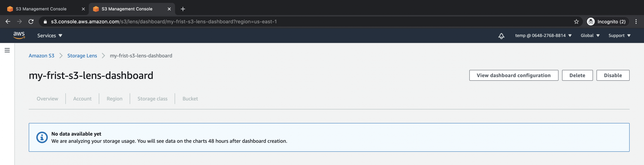
Task: Open the Support dropdown menu
Action: pyautogui.click(x=619, y=36)
